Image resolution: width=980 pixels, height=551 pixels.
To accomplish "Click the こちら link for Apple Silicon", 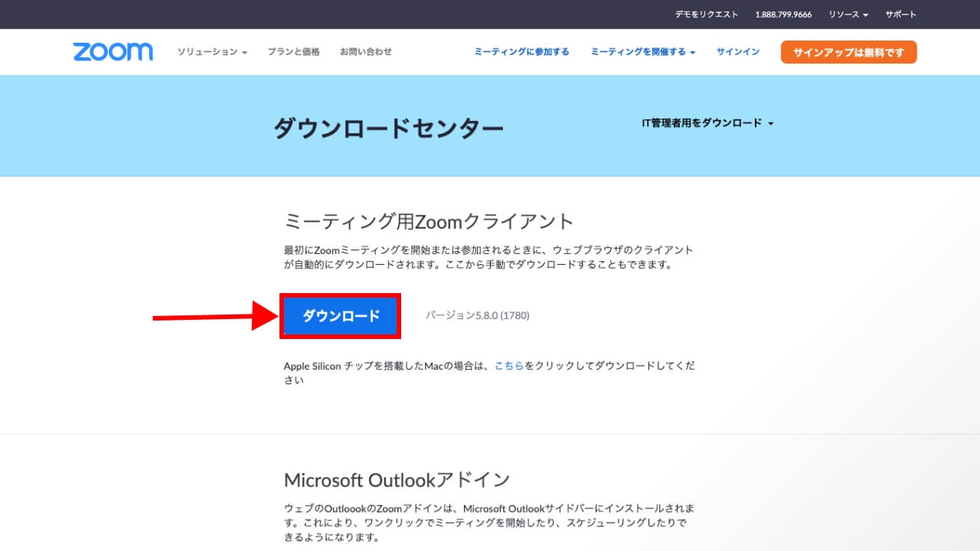I will point(509,367).
